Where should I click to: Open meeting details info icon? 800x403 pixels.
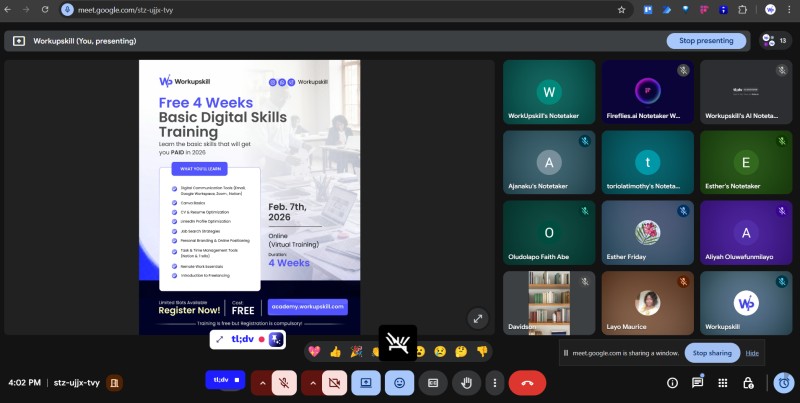(672, 383)
